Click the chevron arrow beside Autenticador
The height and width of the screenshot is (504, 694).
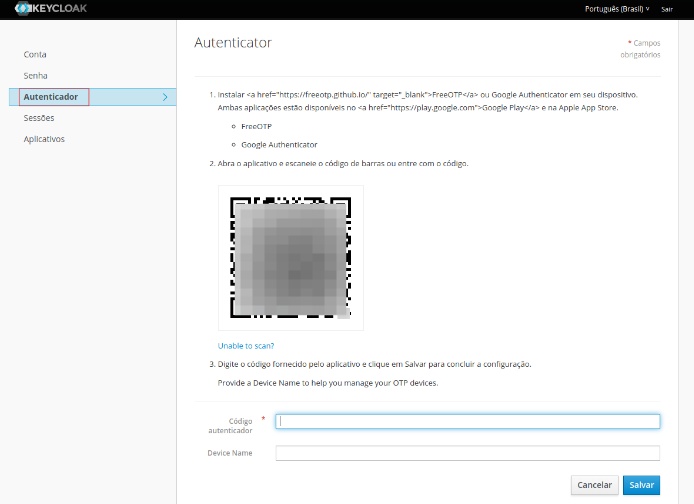(165, 97)
